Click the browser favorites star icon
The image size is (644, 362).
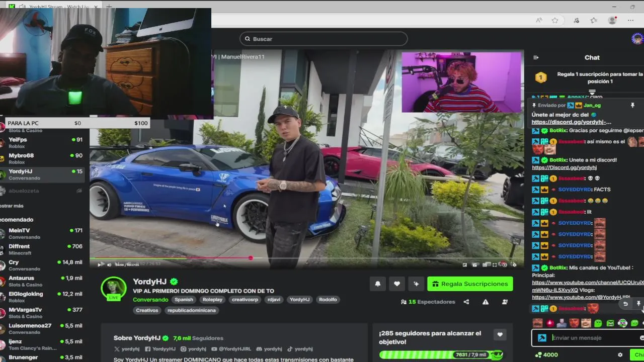pyautogui.click(x=555, y=20)
